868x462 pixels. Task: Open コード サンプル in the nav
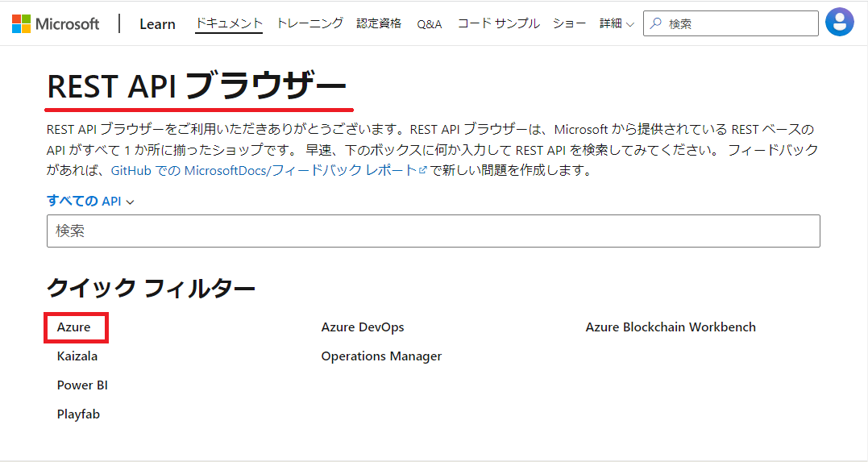coord(498,23)
